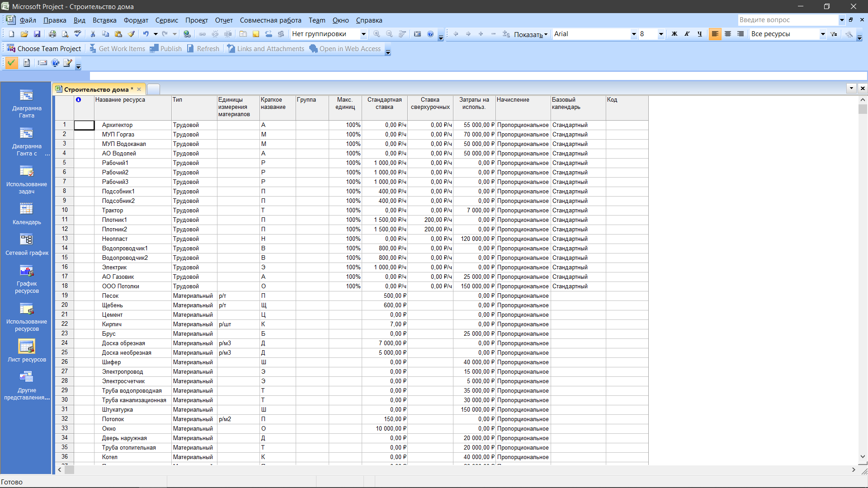The width and height of the screenshot is (868, 488).
Task: Open Tracking Gantt view in sidebar
Action: 27,141
